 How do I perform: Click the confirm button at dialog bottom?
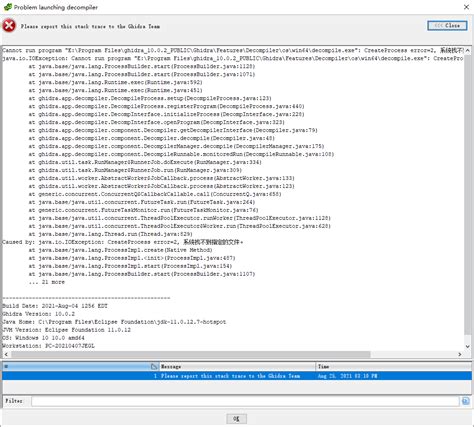tap(236, 419)
